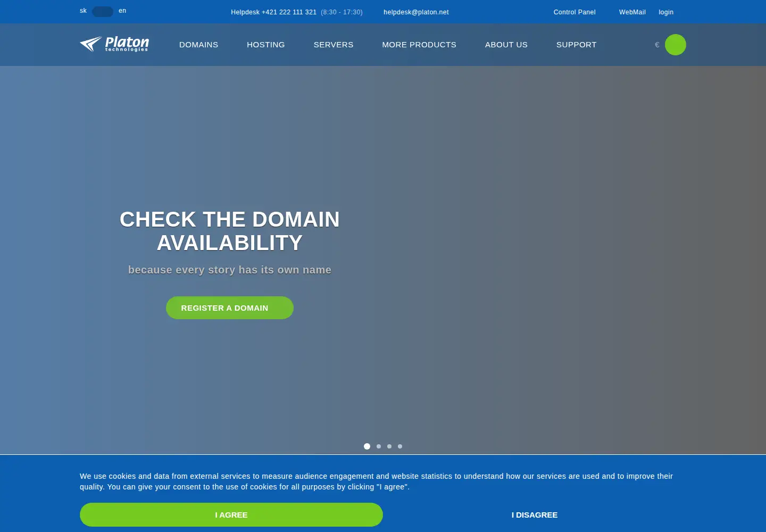This screenshot has width=766, height=532.
Task: Open the SERVERS menu
Action: coord(334,45)
